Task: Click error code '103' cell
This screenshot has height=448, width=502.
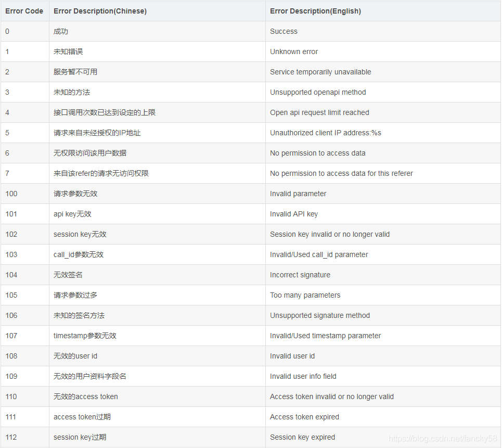Action: coord(24,254)
